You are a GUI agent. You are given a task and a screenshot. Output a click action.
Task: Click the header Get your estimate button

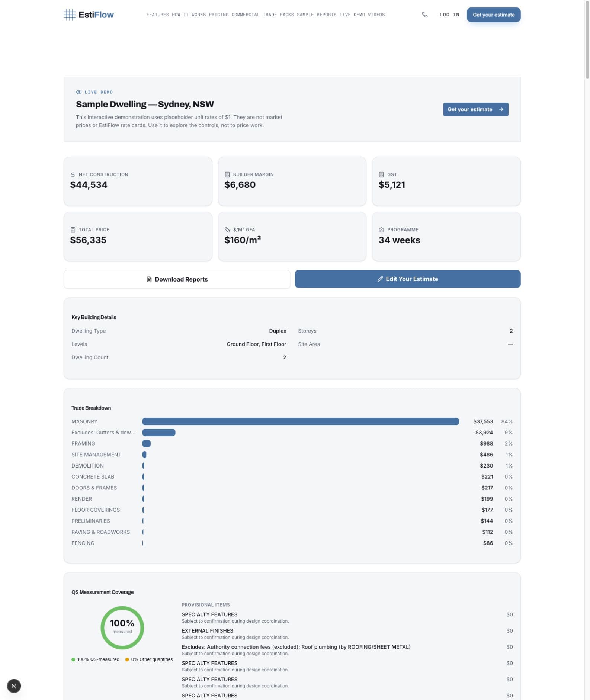coord(494,15)
